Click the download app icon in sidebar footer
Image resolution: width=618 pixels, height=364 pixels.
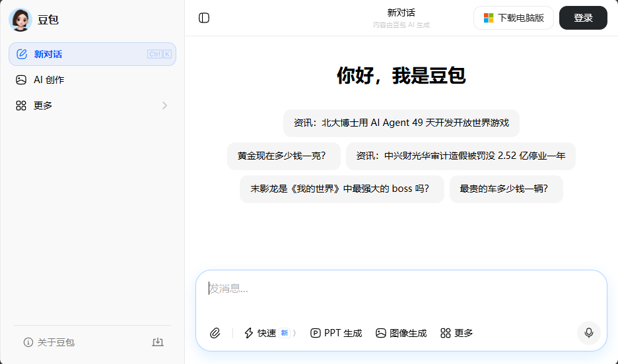158,342
